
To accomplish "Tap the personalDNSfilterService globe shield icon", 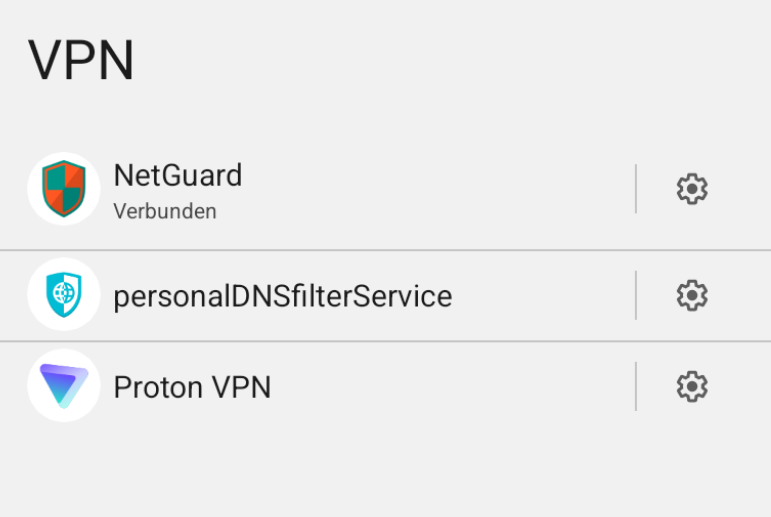I will 64,295.
